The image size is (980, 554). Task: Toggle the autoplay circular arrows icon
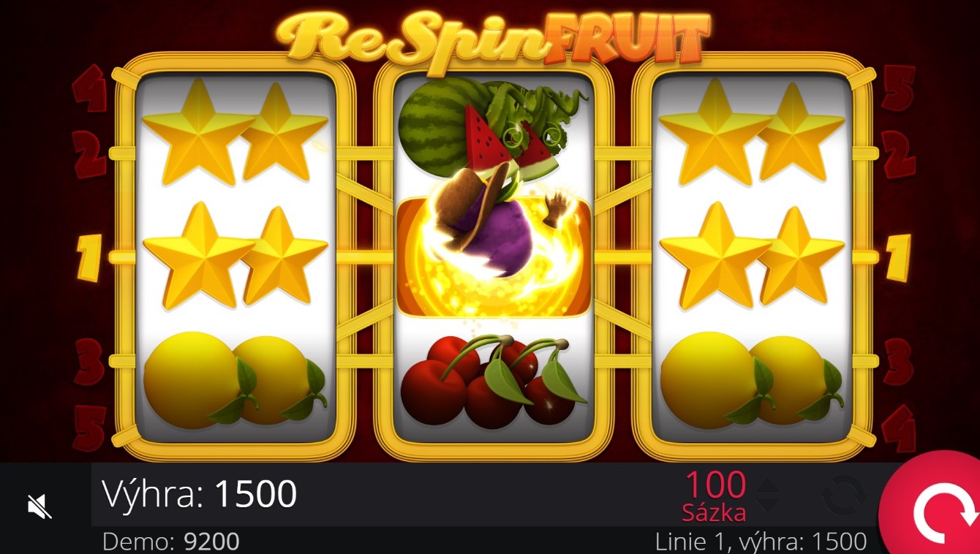tap(843, 496)
